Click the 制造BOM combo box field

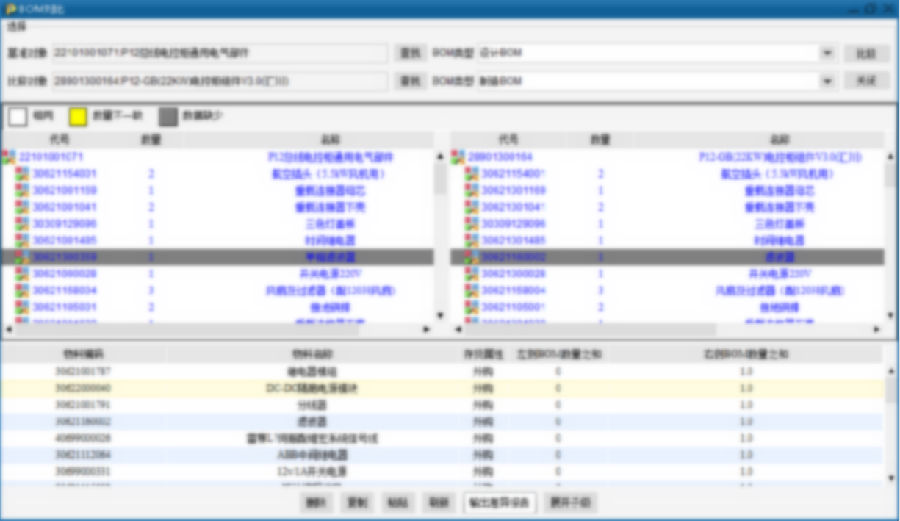coord(655,81)
